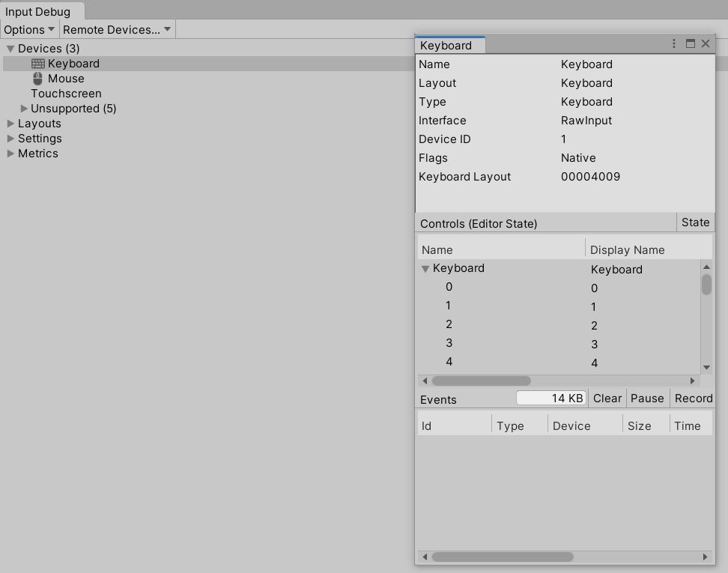Viewport: 728px width, 573px height.
Task: Select the Touchscreen device
Action: (x=66, y=94)
